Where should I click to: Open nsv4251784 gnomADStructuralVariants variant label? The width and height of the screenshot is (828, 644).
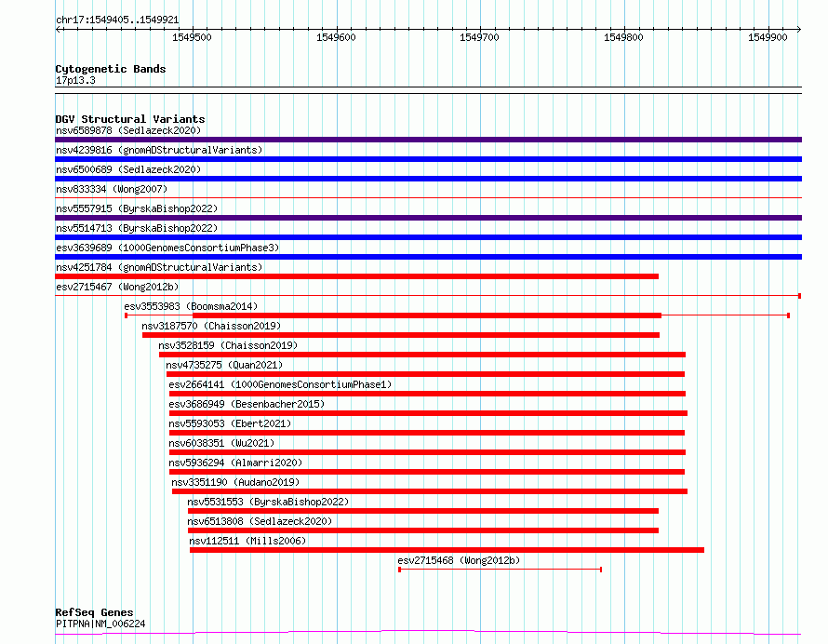coord(159,267)
